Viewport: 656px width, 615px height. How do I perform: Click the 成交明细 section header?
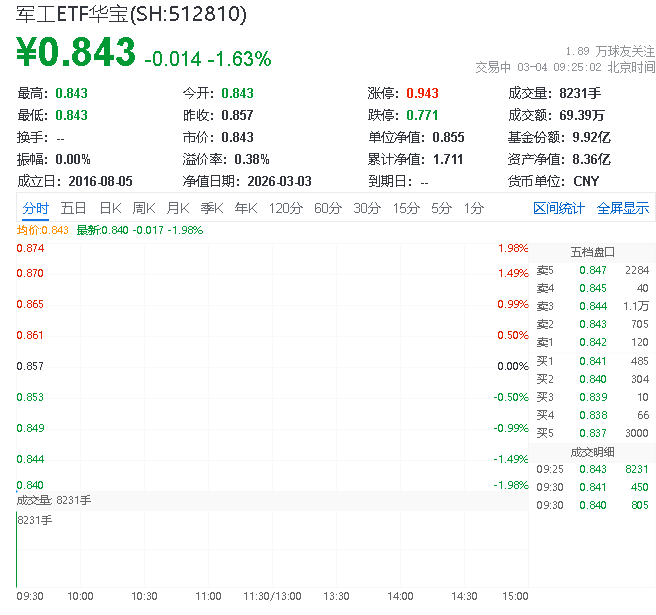(592, 451)
